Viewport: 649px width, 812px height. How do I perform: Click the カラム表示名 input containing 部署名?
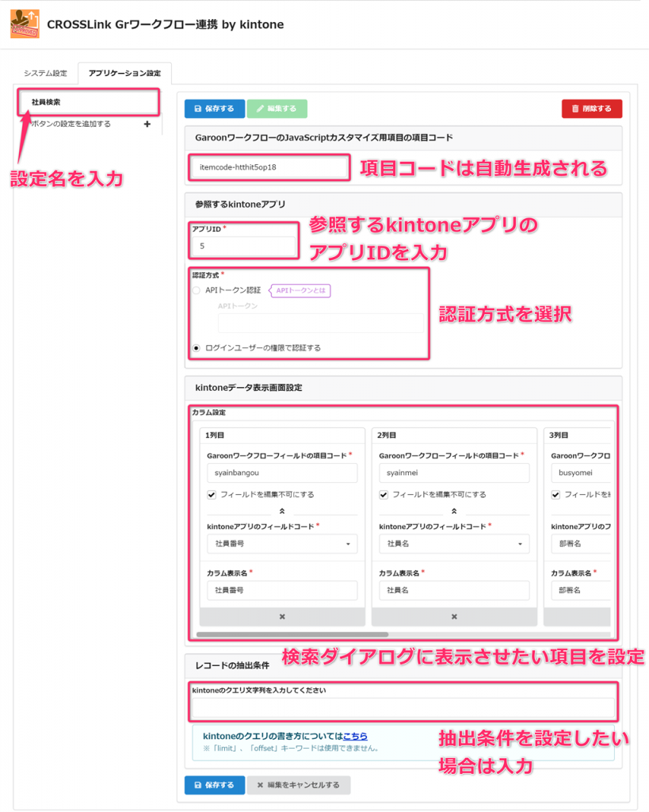pos(581,590)
